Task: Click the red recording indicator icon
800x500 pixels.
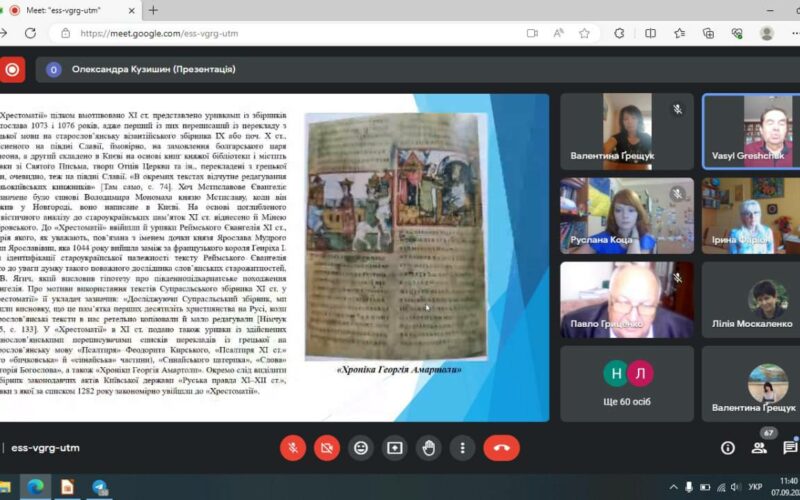Action: (12, 69)
